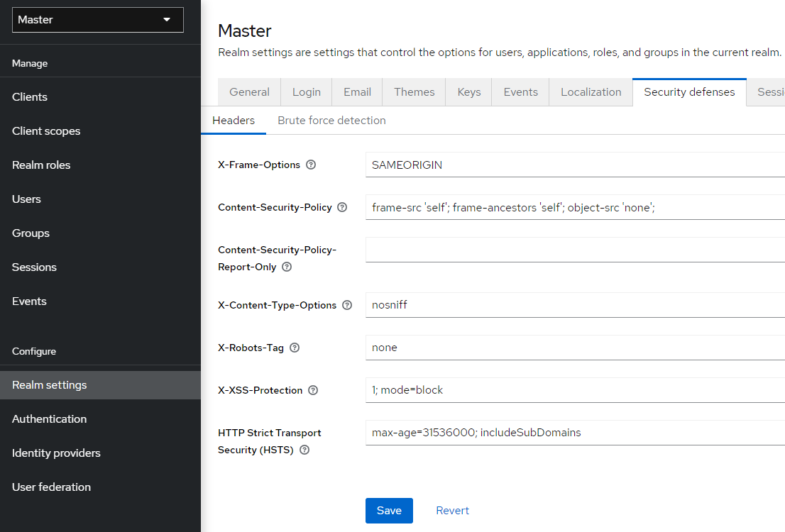Click the X-Robots-Tag help icon
785x532 pixels.
click(295, 348)
